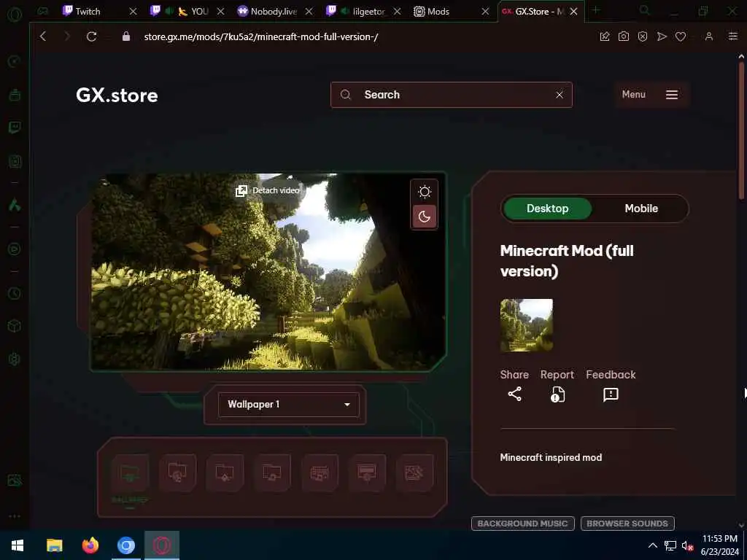Viewport: 747px width, 560px height.
Task: Select the Mobile toggle option
Action: pos(641,209)
